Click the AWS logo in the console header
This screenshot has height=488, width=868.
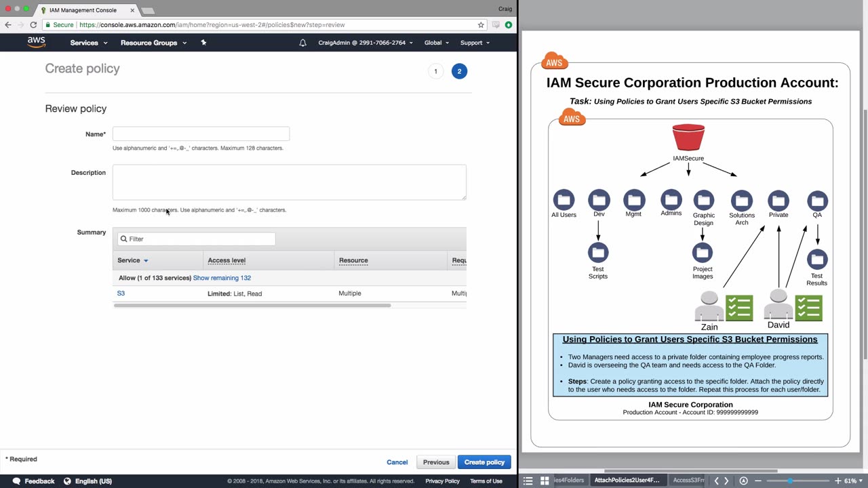[x=36, y=43]
